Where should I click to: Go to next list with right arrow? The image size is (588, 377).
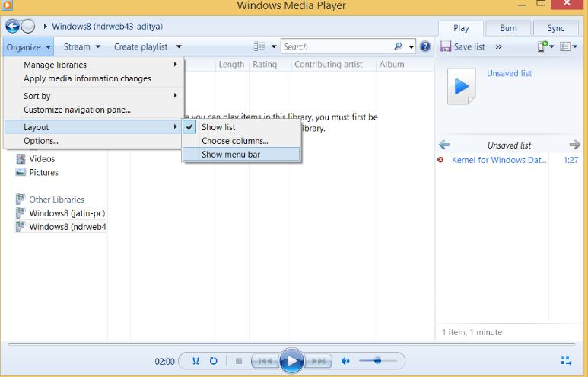[574, 145]
